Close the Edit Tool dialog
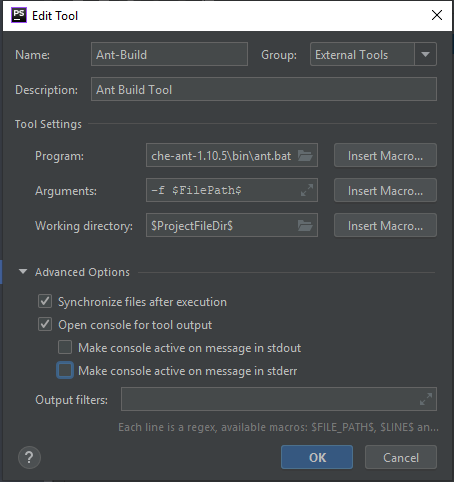This screenshot has width=454, height=482. 437,15
